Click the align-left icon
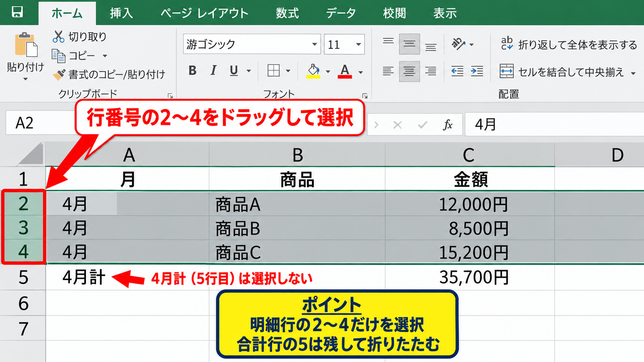This screenshot has width=644, height=362. point(388,71)
